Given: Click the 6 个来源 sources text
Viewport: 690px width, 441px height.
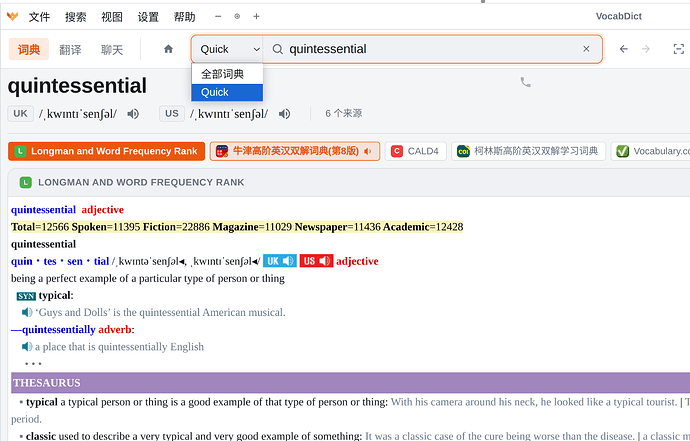Looking at the screenshot, I should tap(344, 114).
